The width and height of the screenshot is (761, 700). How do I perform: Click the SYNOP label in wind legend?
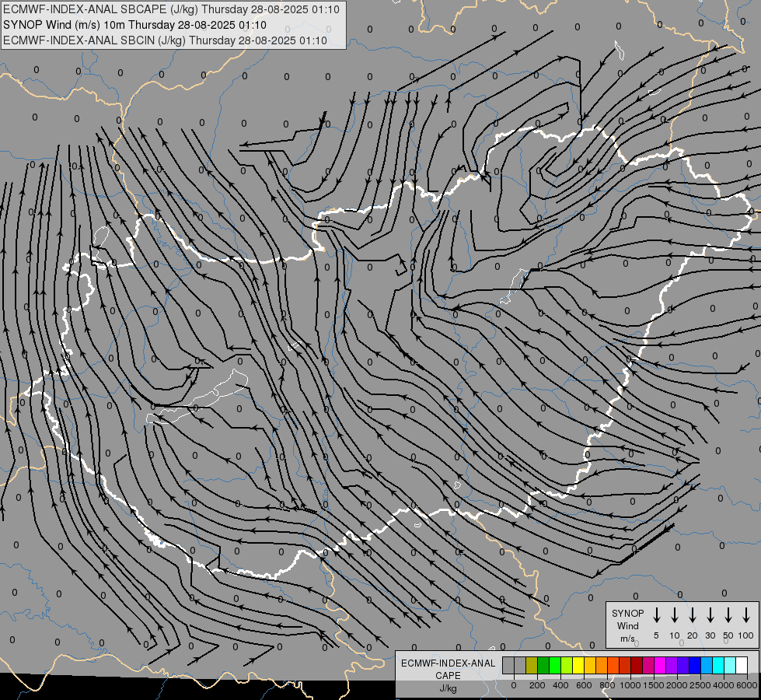[x=627, y=613]
